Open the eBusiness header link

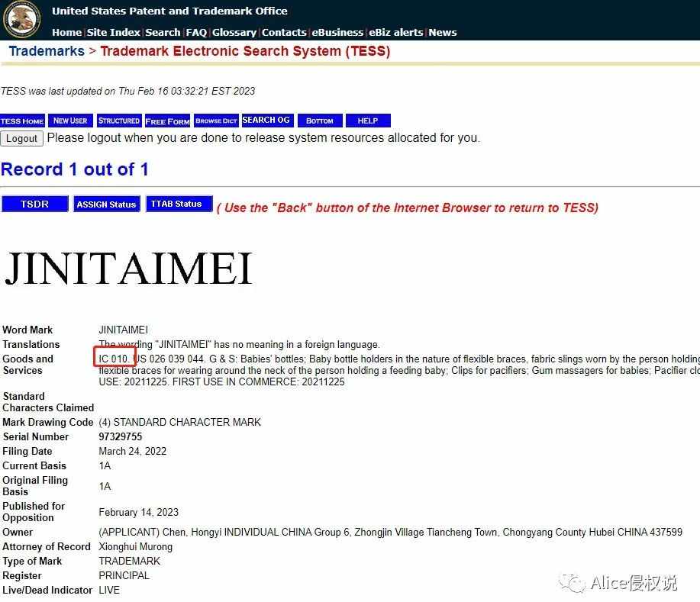click(x=337, y=33)
